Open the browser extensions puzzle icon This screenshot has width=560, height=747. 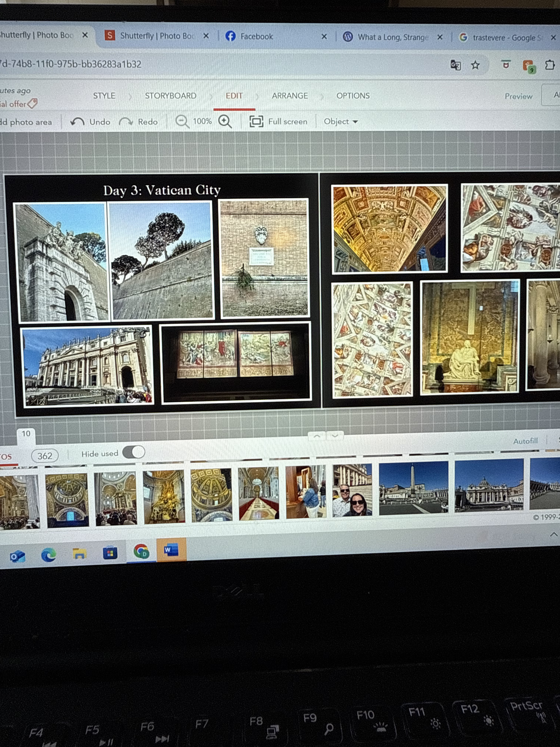pyautogui.click(x=549, y=65)
